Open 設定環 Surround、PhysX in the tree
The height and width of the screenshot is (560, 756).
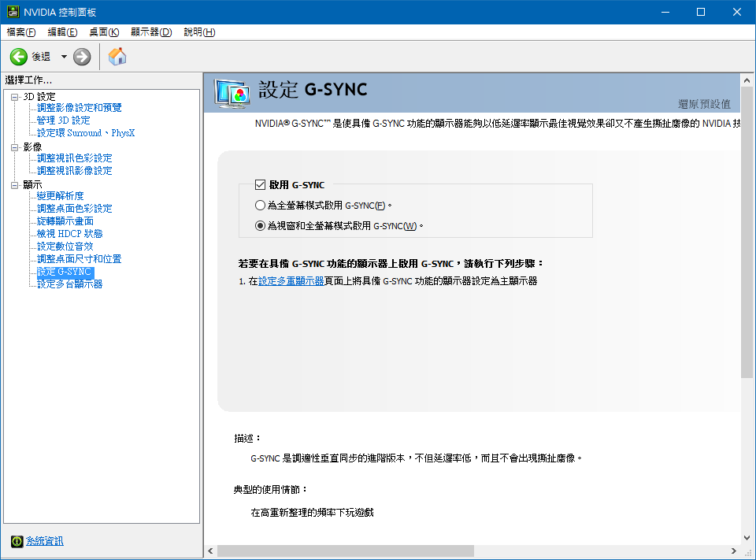(86, 132)
